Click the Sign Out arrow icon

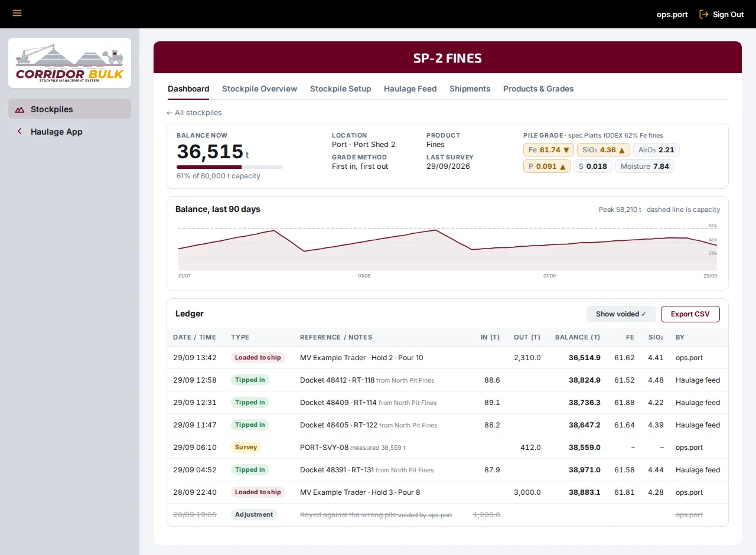click(x=703, y=14)
